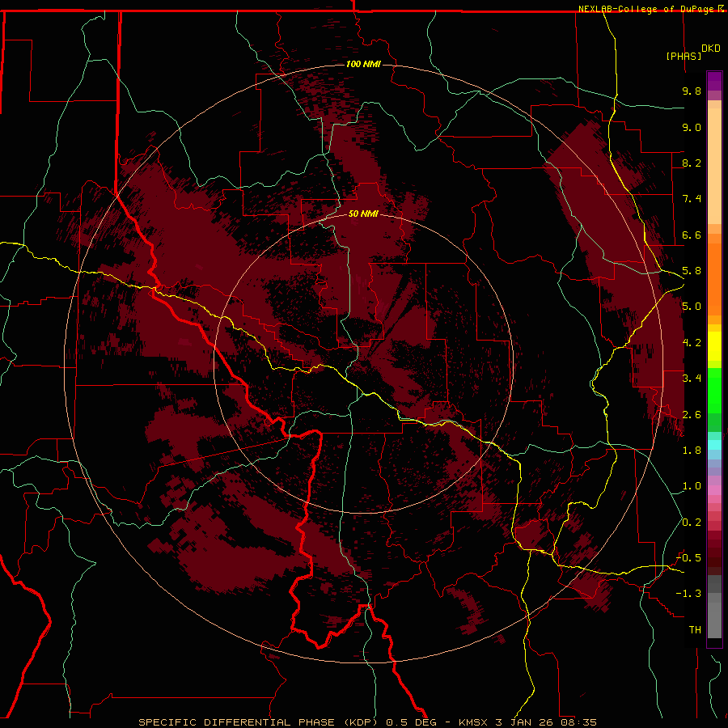The image size is (728, 728).
Task: Click the bright green segment of color bar
Action: (714, 390)
